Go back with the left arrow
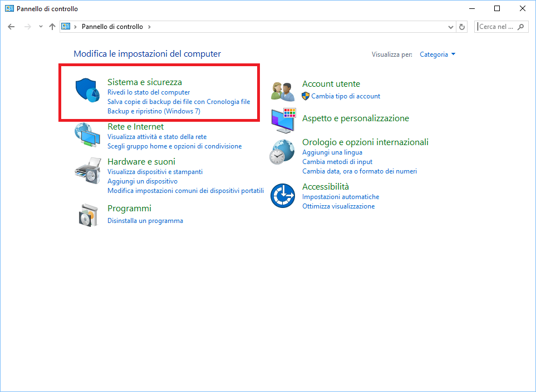Viewport: 536px width, 392px height. [x=11, y=27]
